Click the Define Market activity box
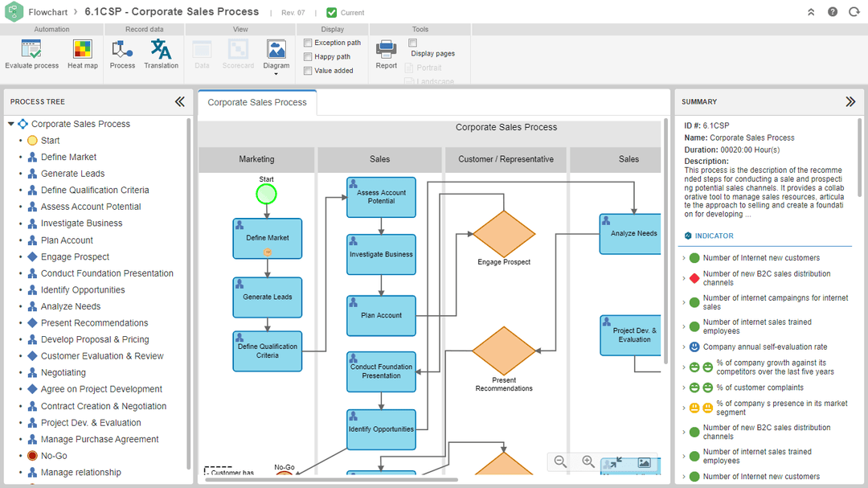This screenshot has height=488, width=868. click(x=267, y=238)
